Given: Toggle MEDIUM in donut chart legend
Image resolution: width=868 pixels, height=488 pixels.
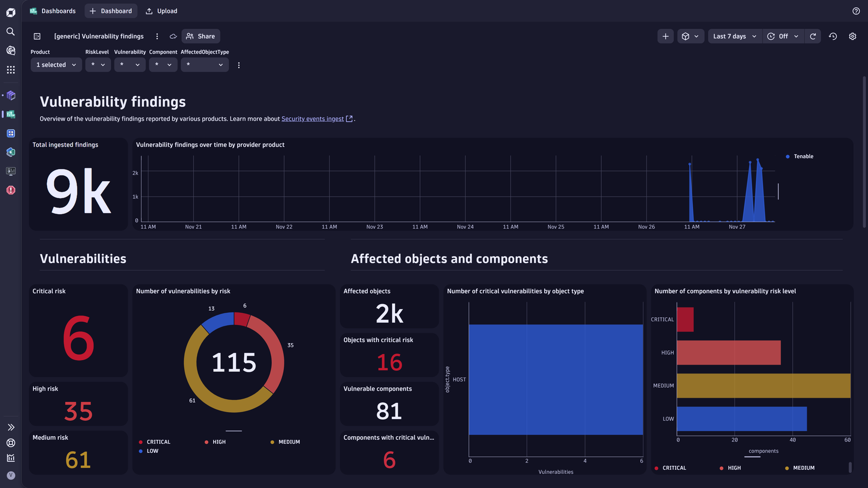Looking at the screenshot, I should (285, 442).
